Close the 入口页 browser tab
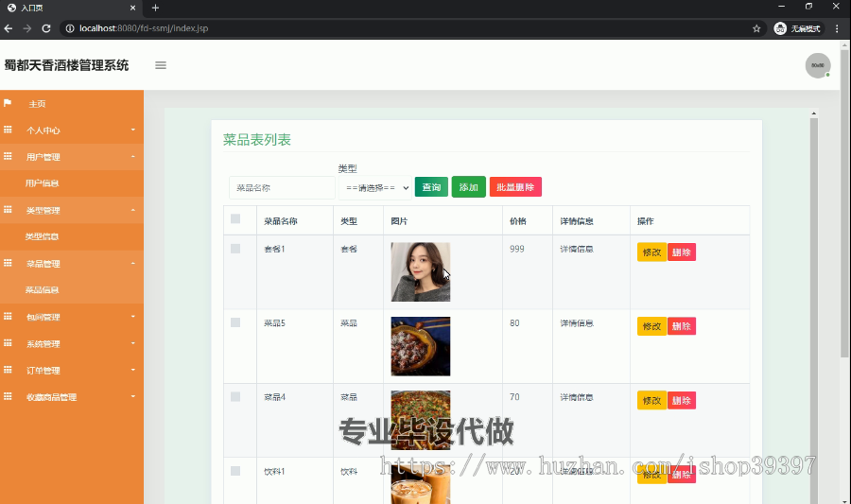 click(133, 8)
